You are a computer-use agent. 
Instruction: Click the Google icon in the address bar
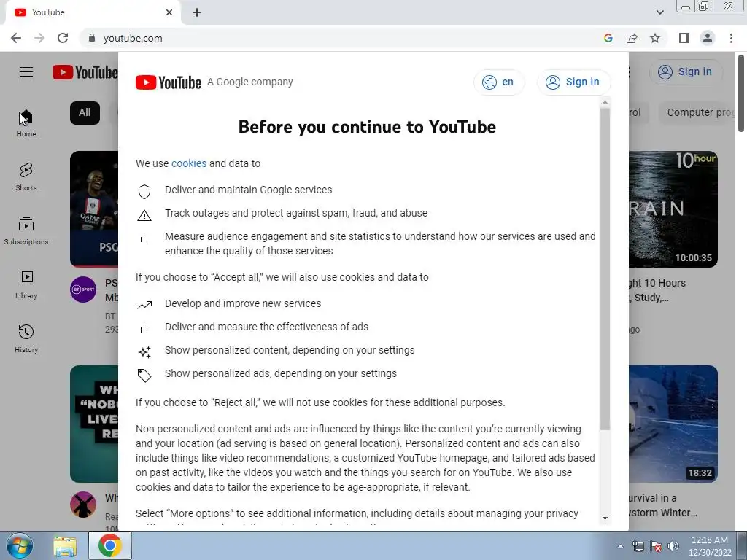click(x=608, y=38)
